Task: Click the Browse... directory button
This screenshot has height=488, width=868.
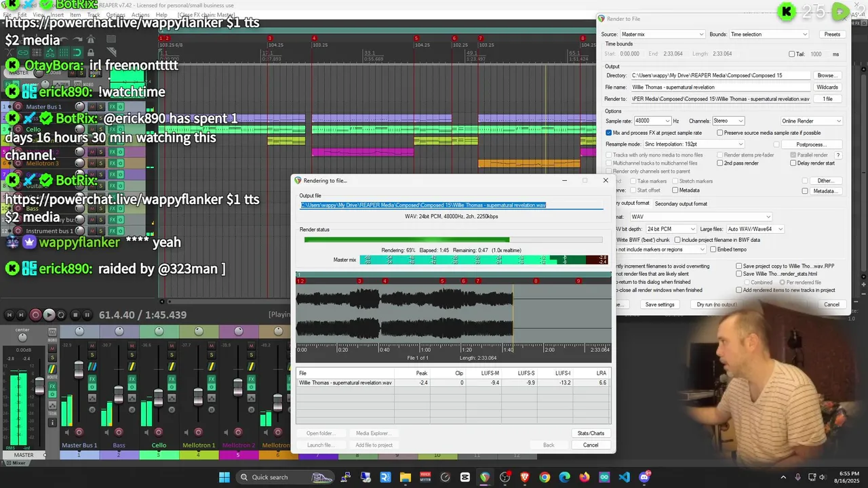Action: click(827, 75)
